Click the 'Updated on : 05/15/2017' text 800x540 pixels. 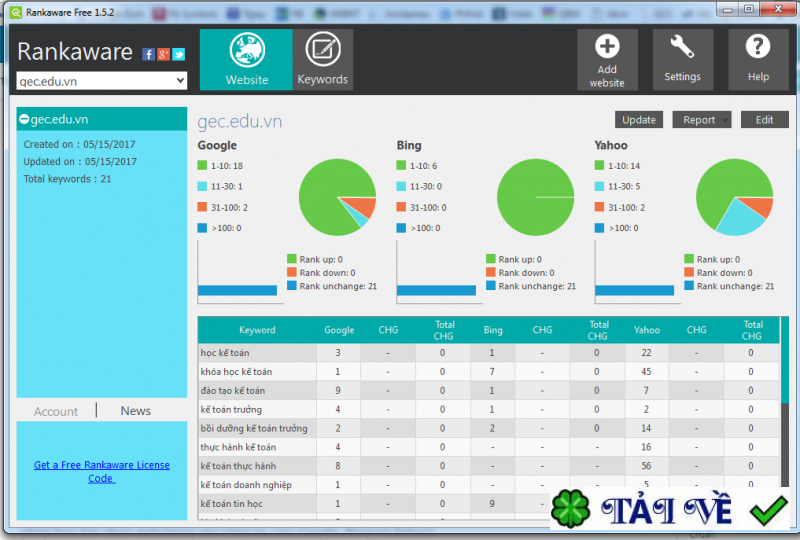pos(80,162)
